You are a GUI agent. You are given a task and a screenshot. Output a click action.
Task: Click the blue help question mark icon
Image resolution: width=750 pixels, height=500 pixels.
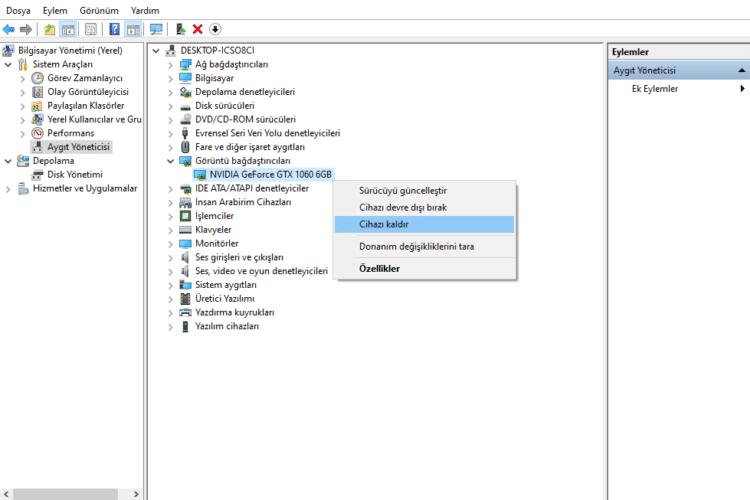pyautogui.click(x=115, y=29)
